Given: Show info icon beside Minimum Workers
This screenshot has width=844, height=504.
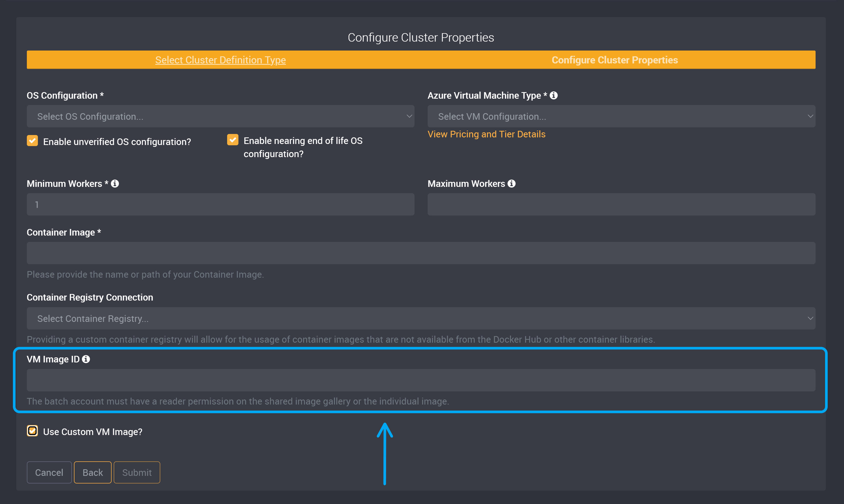Looking at the screenshot, I should click(115, 183).
